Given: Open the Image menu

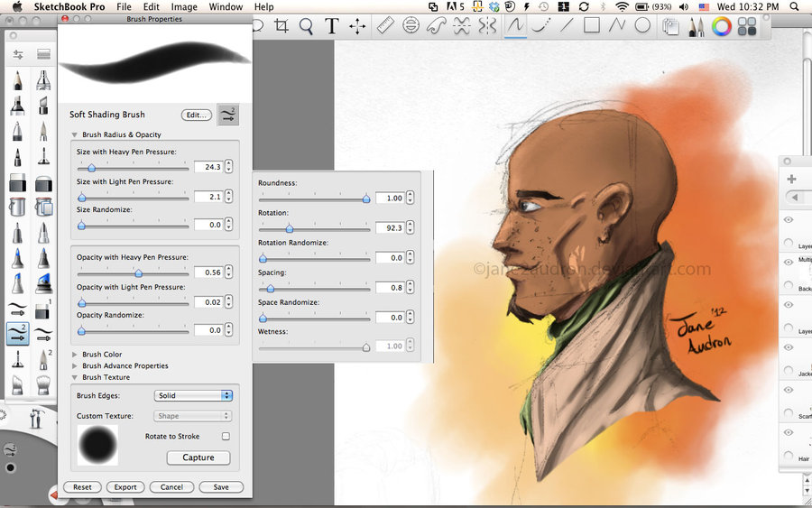Looking at the screenshot, I should [184, 7].
